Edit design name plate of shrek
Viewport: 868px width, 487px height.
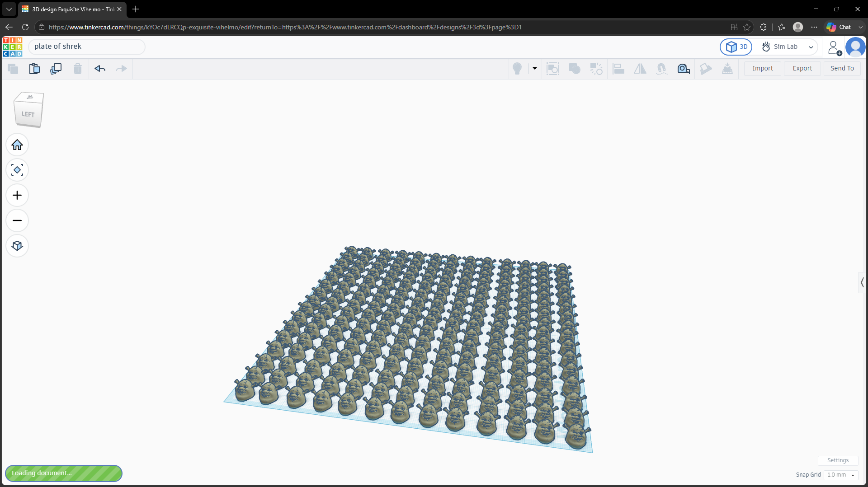[87, 47]
